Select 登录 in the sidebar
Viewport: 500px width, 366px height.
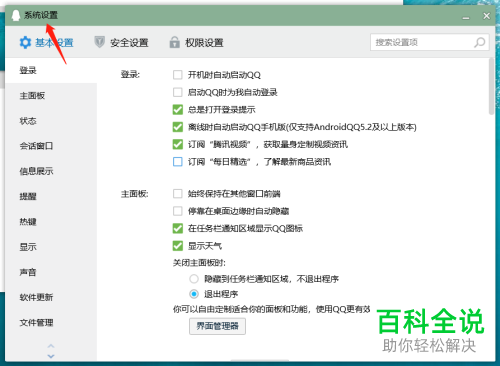[51, 70]
